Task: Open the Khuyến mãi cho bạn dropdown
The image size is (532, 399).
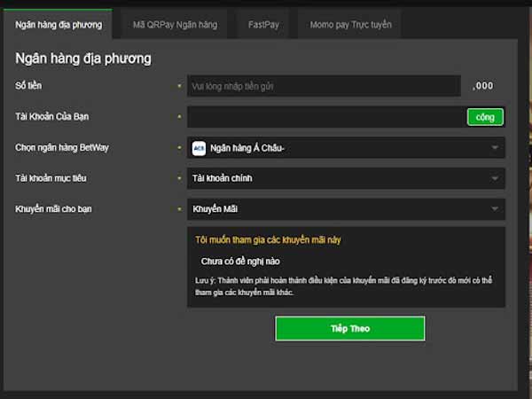Action: coord(346,209)
